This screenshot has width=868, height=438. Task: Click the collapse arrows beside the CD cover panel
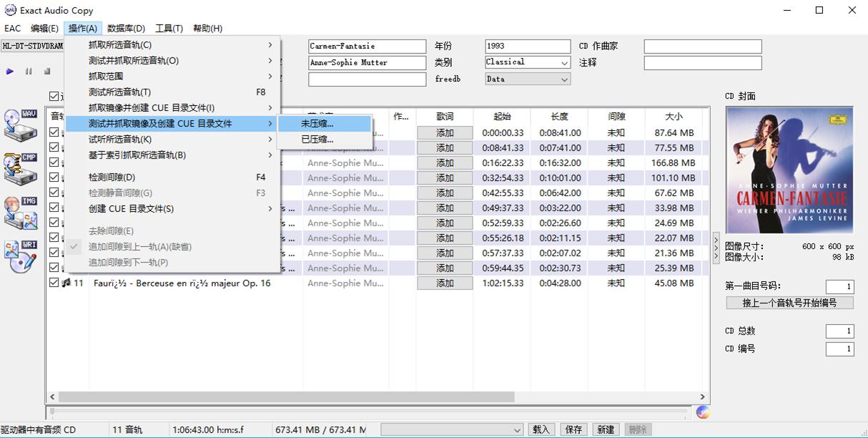716,247
